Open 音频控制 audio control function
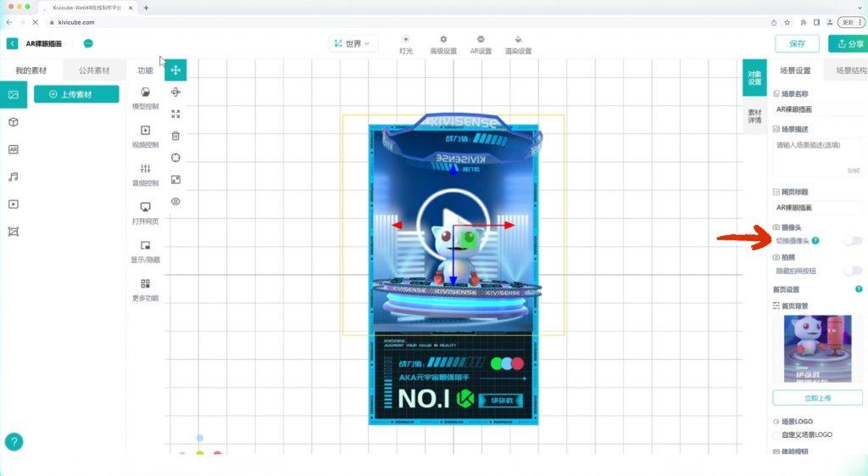The height and width of the screenshot is (476, 868). point(145,174)
